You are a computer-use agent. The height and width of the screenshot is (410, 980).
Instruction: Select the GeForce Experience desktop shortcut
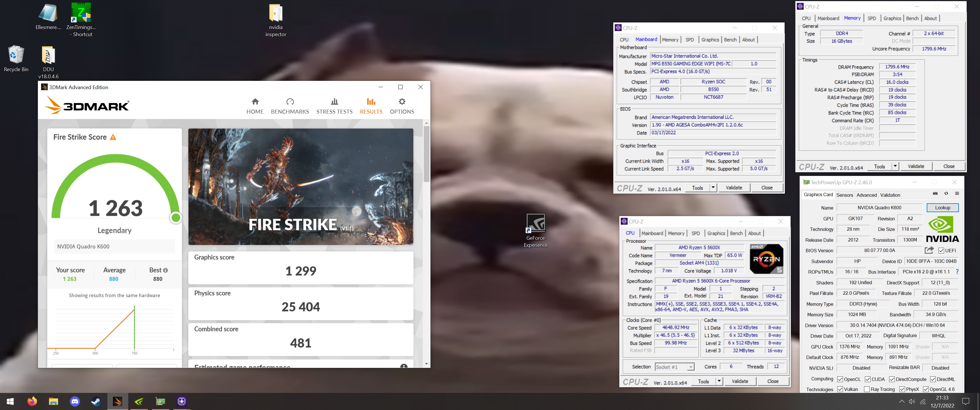pyautogui.click(x=536, y=230)
